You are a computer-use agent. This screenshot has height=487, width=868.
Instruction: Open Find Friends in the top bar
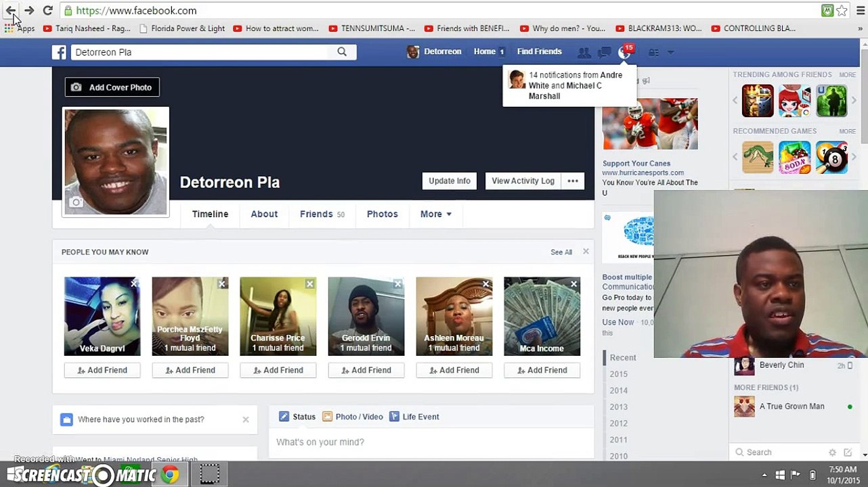(540, 51)
